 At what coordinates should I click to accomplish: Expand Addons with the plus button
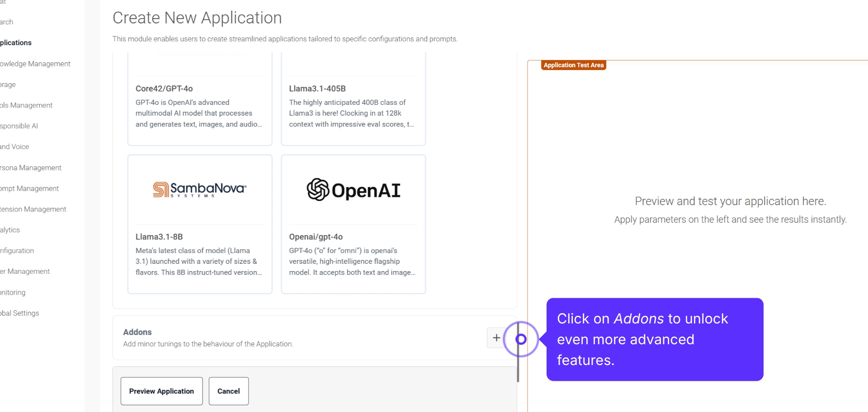[496, 338]
